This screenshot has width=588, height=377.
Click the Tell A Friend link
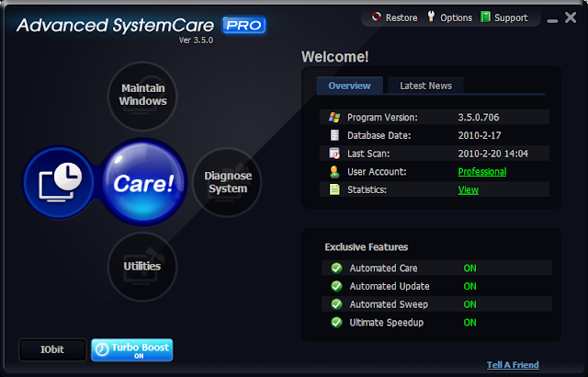click(x=513, y=365)
